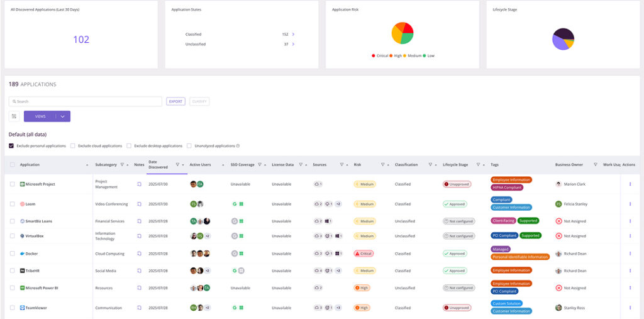Click the 102 discovered applications number
The image size is (644, 319).
pyautogui.click(x=81, y=40)
